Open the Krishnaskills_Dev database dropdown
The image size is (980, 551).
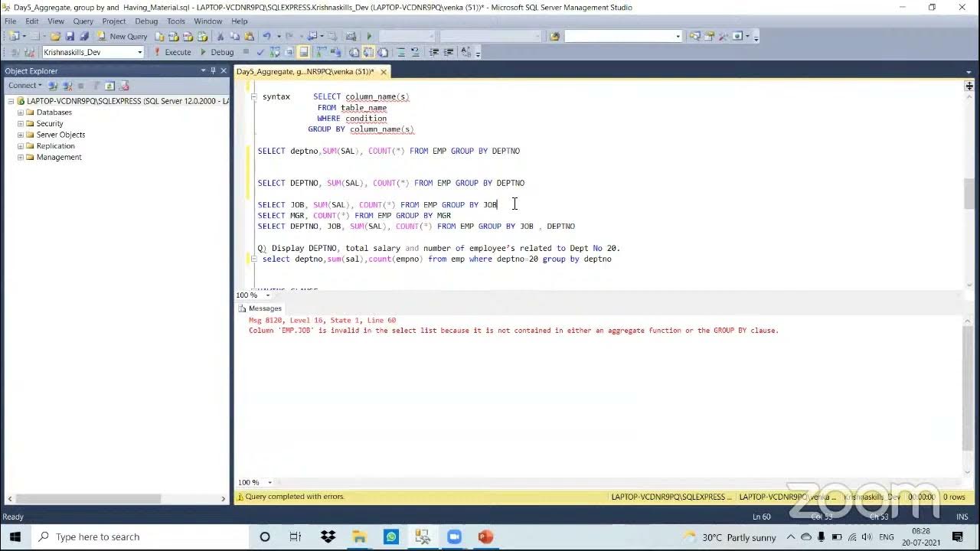139,52
